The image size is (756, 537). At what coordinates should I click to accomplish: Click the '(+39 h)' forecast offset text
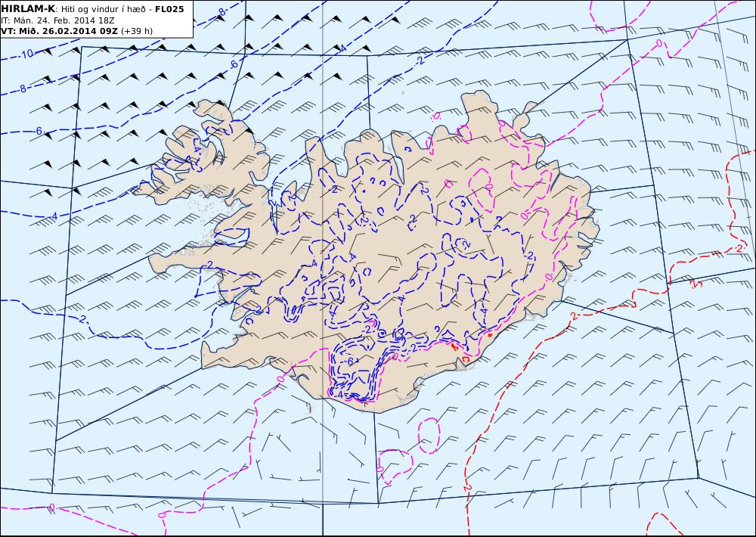click(x=136, y=31)
